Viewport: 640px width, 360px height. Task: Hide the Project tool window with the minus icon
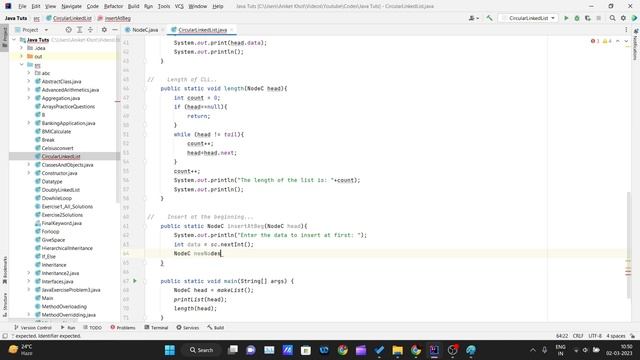[x=115, y=30]
